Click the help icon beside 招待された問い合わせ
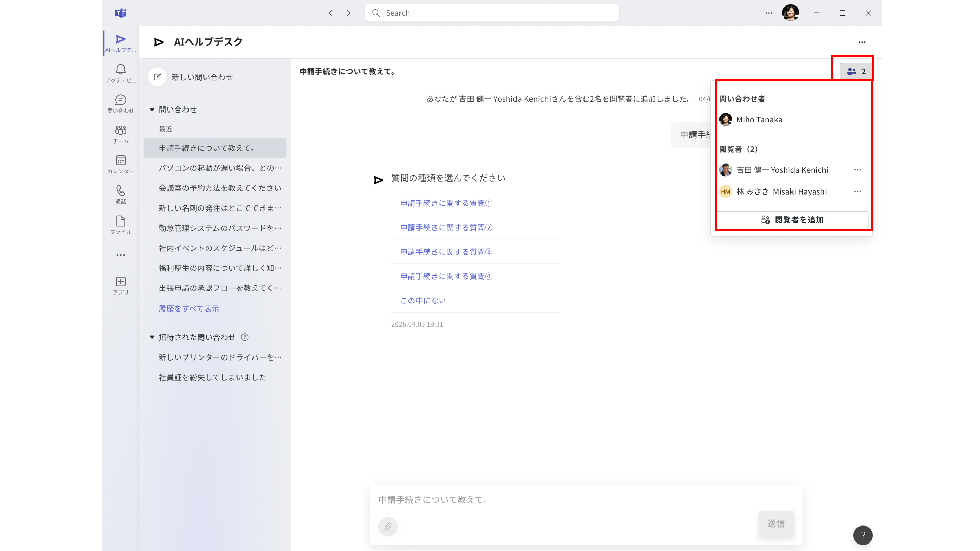Viewport: 980px width, 551px height. pyautogui.click(x=245, y=337)
